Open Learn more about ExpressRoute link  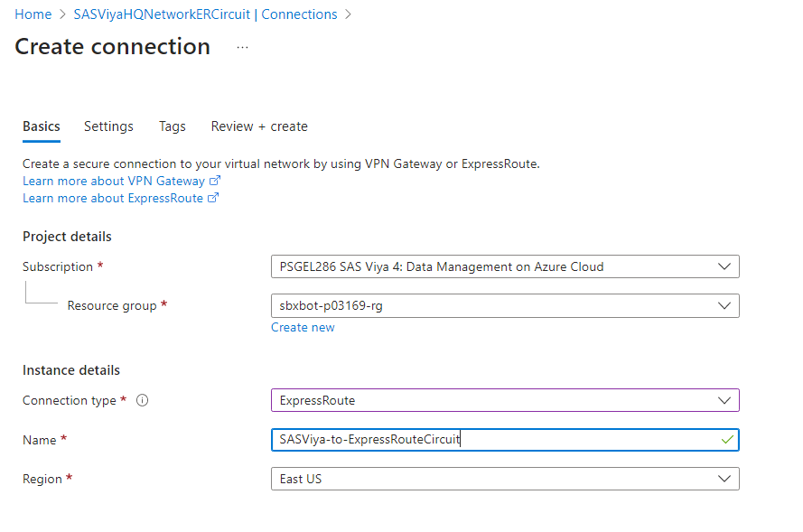pyautogui.click(x=113, y=198)
